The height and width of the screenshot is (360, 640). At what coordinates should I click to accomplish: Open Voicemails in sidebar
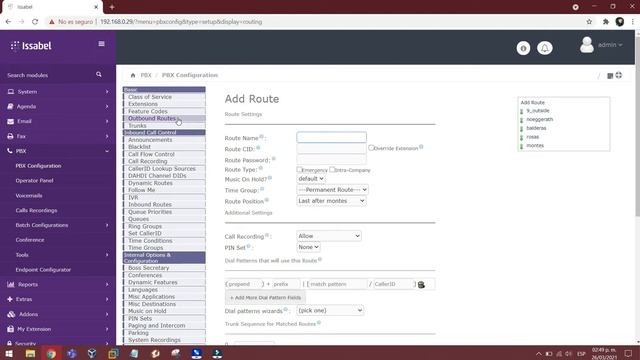(29, 196)
